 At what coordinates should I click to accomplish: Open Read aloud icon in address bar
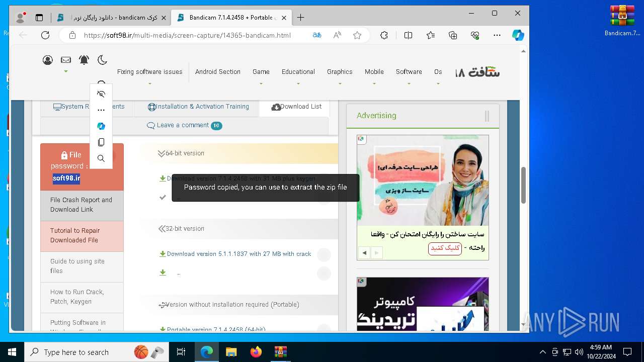[337, 35]
